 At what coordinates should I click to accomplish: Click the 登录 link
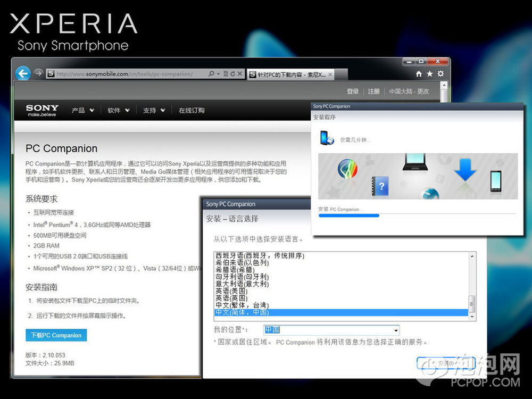(353, 92)
